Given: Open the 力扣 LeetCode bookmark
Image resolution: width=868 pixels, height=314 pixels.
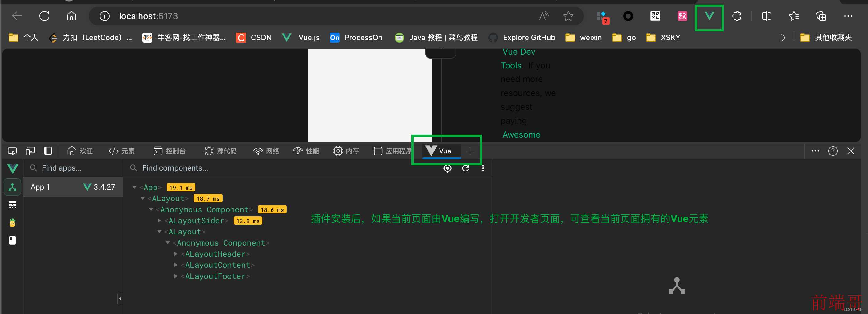Looking at the screenshot, I should pos(90,37).
